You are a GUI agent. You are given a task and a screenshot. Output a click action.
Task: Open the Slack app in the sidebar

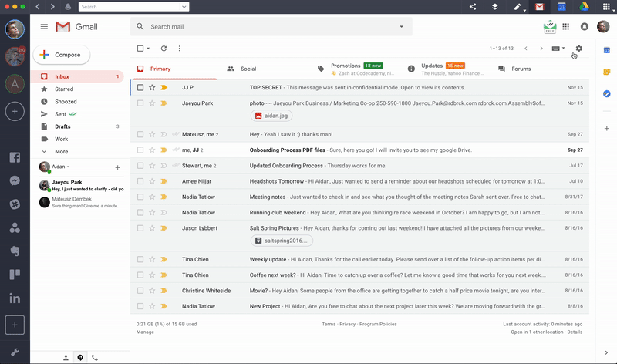coord(15,204)
